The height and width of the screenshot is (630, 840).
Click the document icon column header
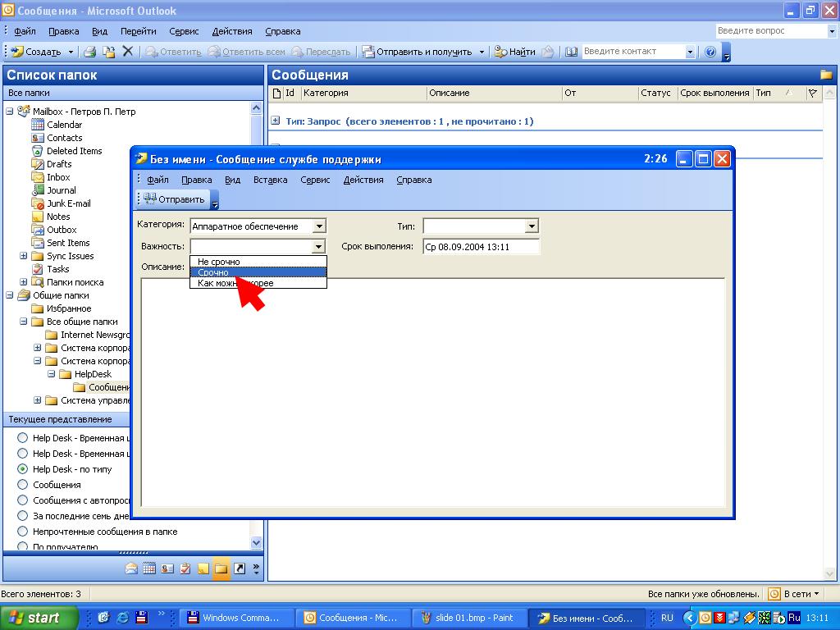277,94
